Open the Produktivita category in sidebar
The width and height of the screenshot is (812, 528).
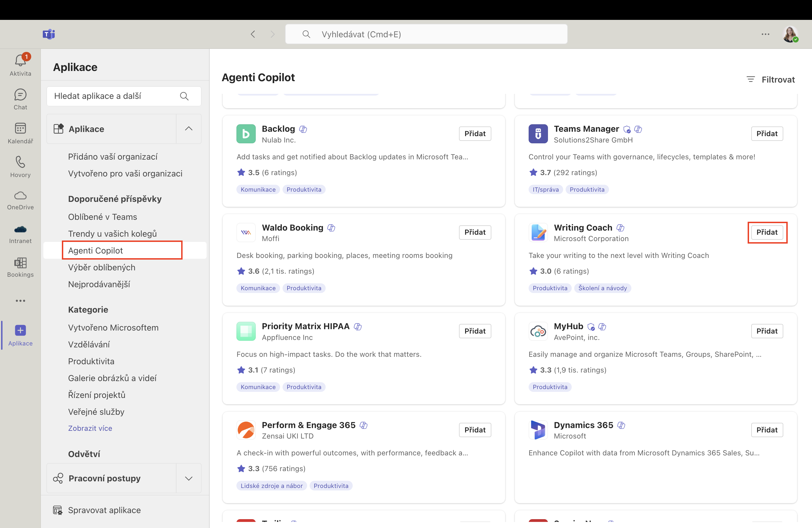91,361
